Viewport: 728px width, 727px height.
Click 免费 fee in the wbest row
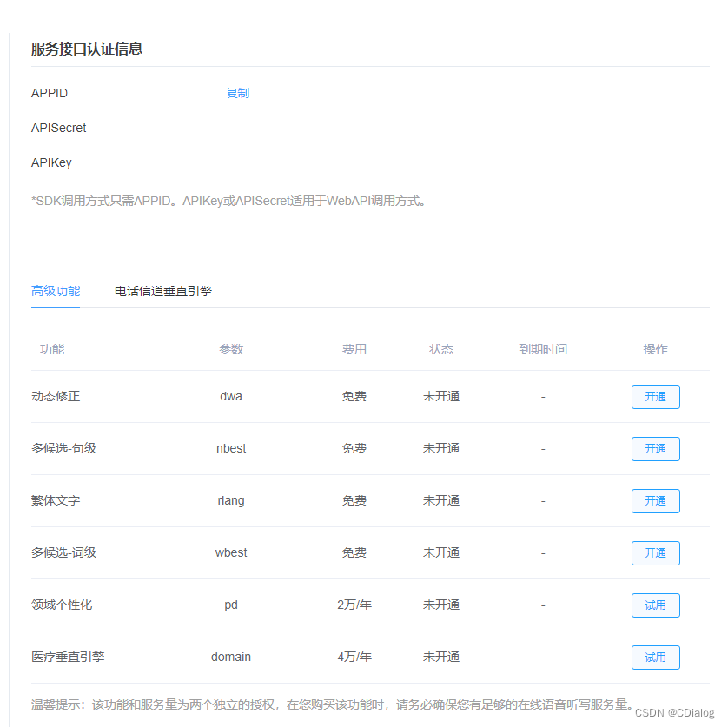[354, 552]
